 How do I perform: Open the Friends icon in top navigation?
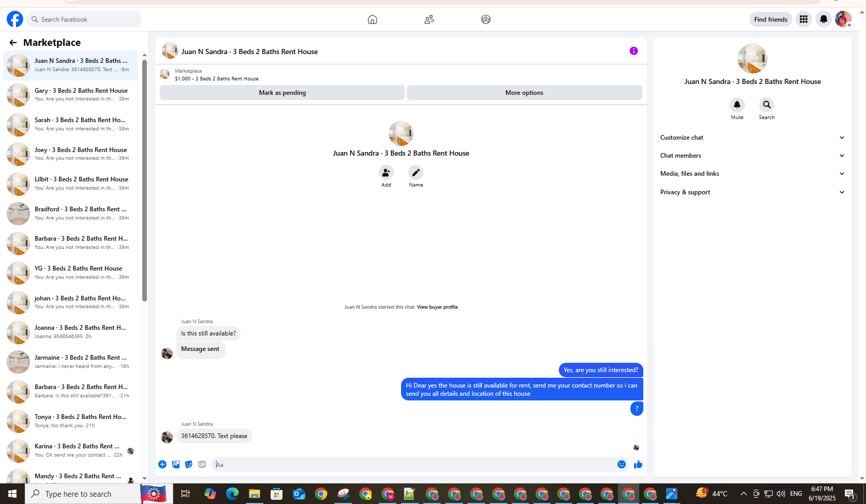tap(429, 19)
